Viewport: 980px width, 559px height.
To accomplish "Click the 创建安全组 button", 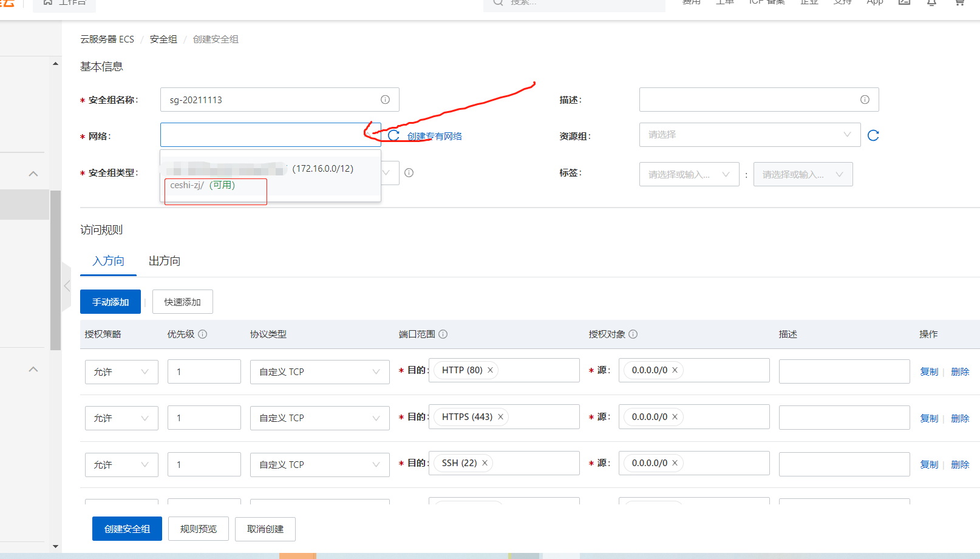I will pos(127,529).
